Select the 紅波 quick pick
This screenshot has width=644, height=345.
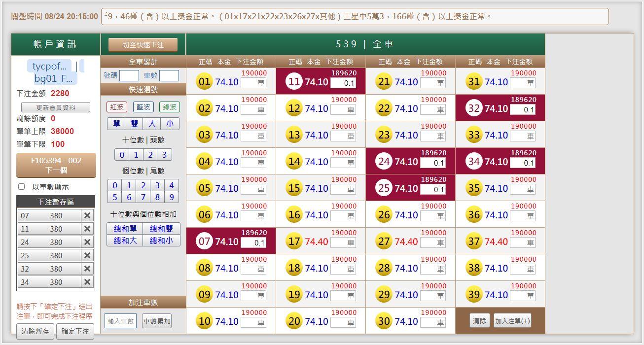tap(117, 107)
